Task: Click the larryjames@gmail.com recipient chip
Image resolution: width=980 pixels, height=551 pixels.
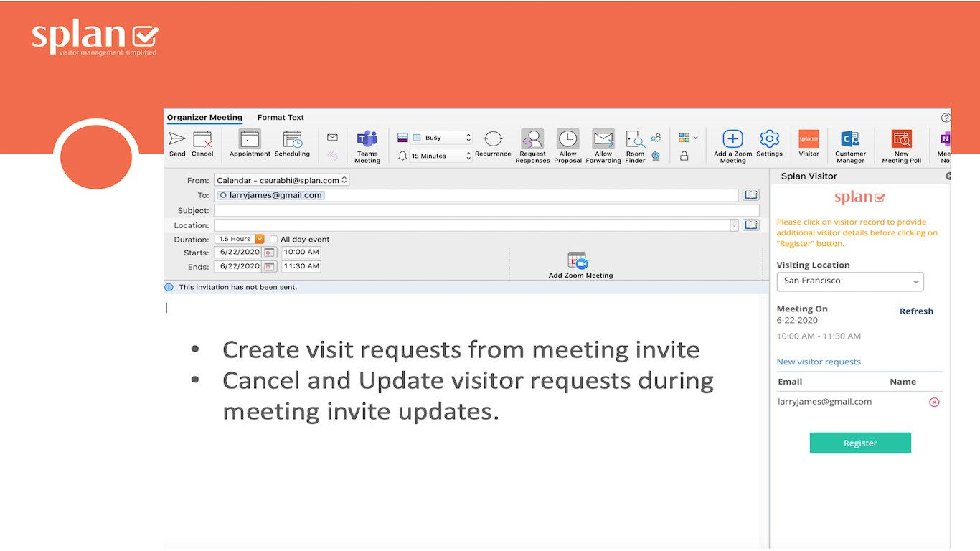Action: [270, 195]
